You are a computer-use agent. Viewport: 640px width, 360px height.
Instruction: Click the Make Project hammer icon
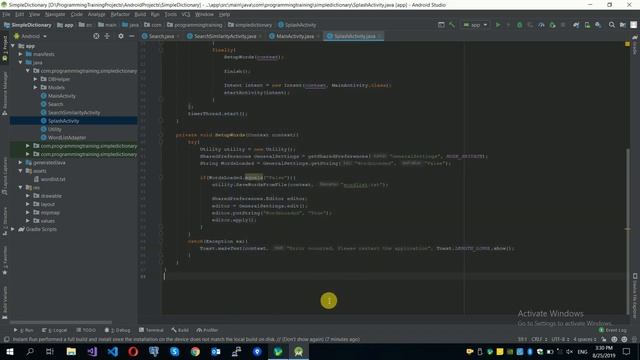tap(452, 25)
